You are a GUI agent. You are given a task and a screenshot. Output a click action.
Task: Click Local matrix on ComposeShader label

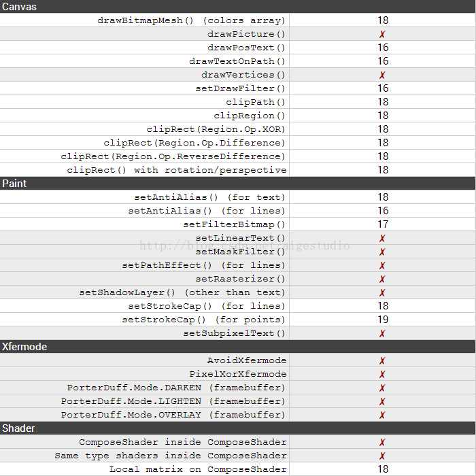click(198, 469)
